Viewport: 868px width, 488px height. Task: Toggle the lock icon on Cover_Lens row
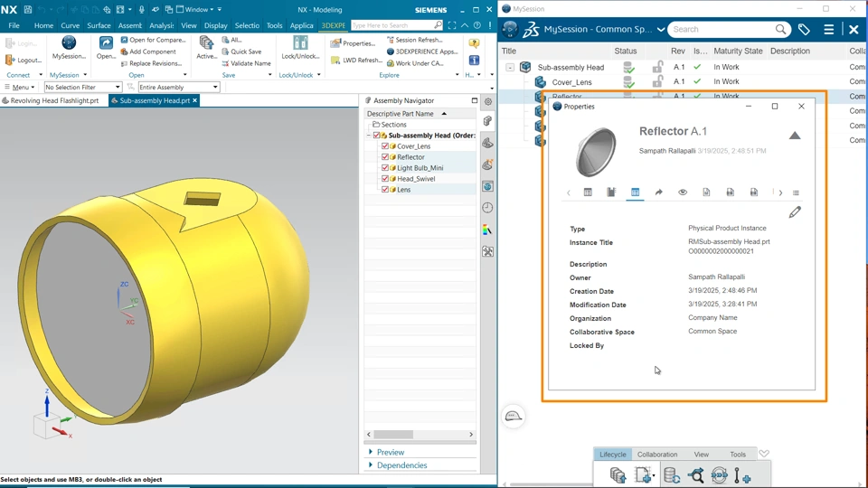click(657, 81)
